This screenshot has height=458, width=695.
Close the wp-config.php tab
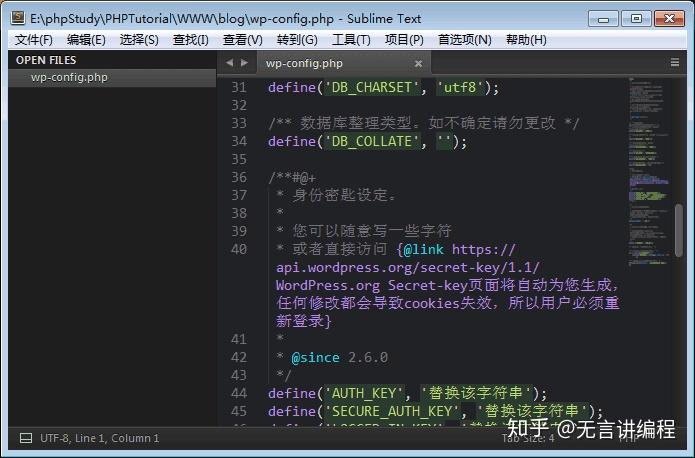click(x=418, y=64)
